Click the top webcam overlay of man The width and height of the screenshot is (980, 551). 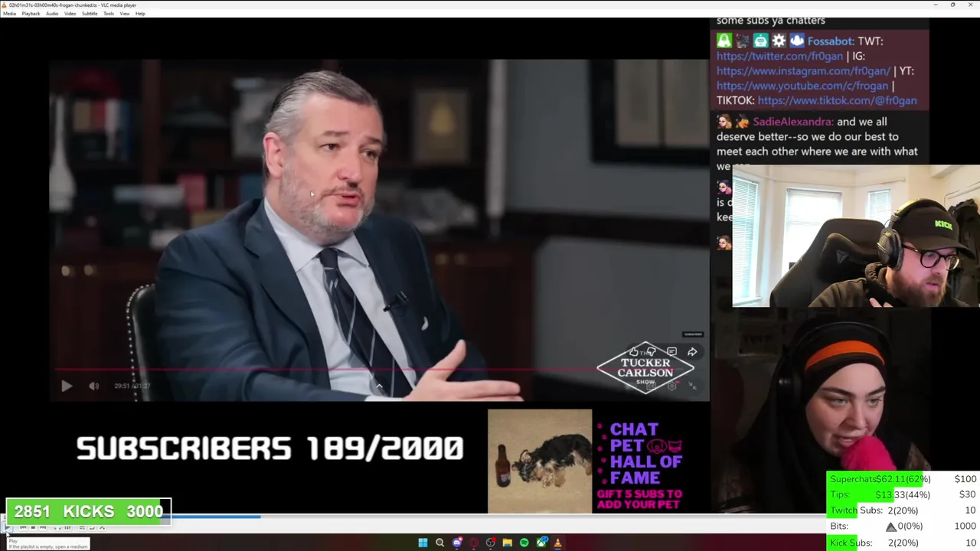[x=856, y=236]
